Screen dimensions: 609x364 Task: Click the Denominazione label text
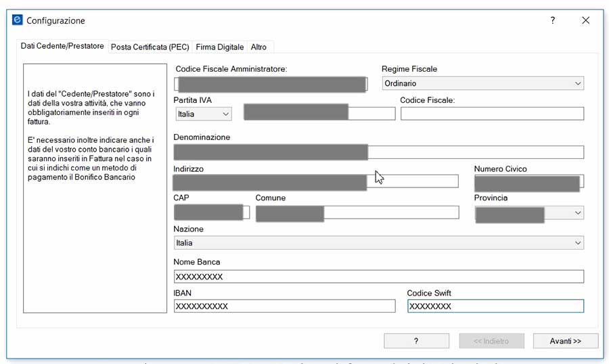click(x=202, y=137)
